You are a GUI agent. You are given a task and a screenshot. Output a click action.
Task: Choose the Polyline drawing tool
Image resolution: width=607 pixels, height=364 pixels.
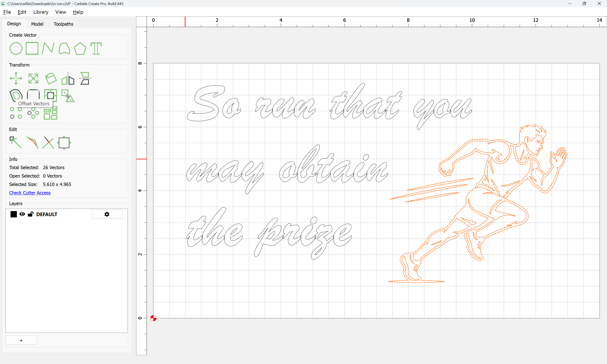pyautogui.click(x=48, y=48)
